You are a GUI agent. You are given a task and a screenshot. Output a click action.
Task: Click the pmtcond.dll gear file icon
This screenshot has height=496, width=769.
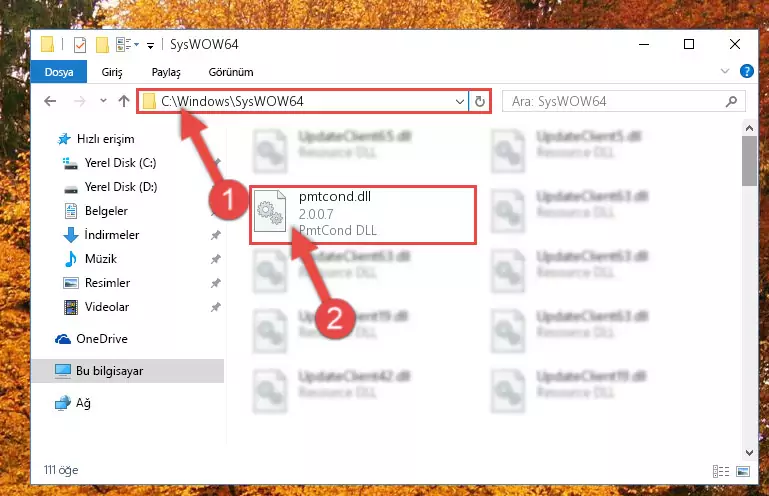[270, 211]
